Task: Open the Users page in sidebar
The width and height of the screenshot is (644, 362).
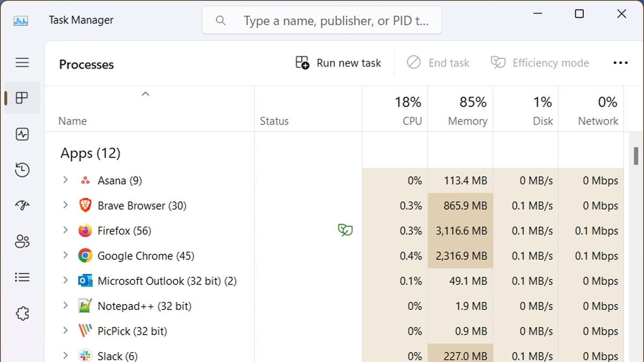Action: click(22, 242)
